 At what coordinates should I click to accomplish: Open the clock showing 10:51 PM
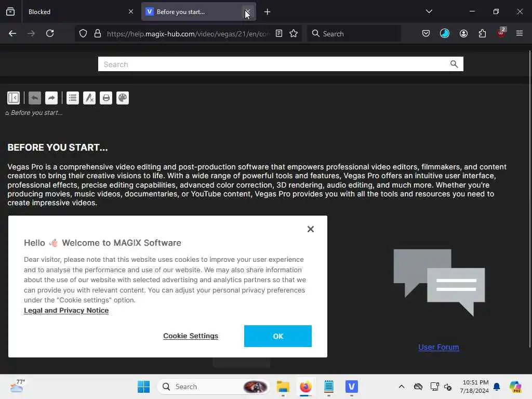tap(474, 387)
